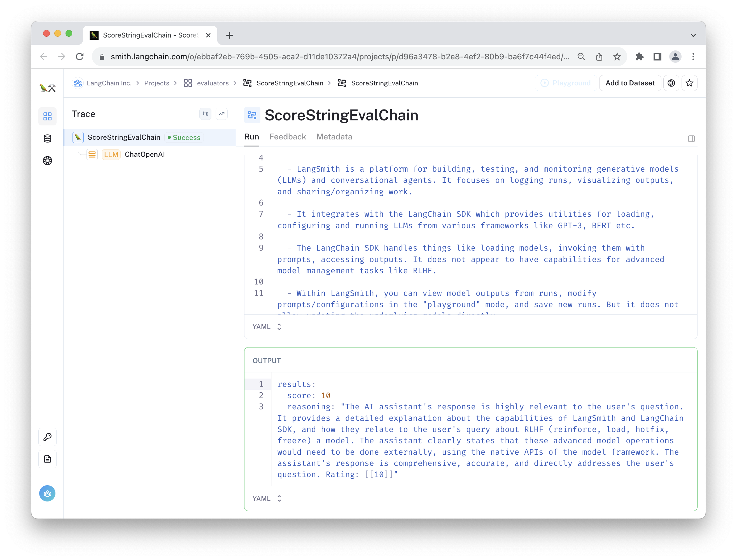The image size is (737, 560).
Task: Open the LangSmith parrot logo home
Action: click(47, 88)
